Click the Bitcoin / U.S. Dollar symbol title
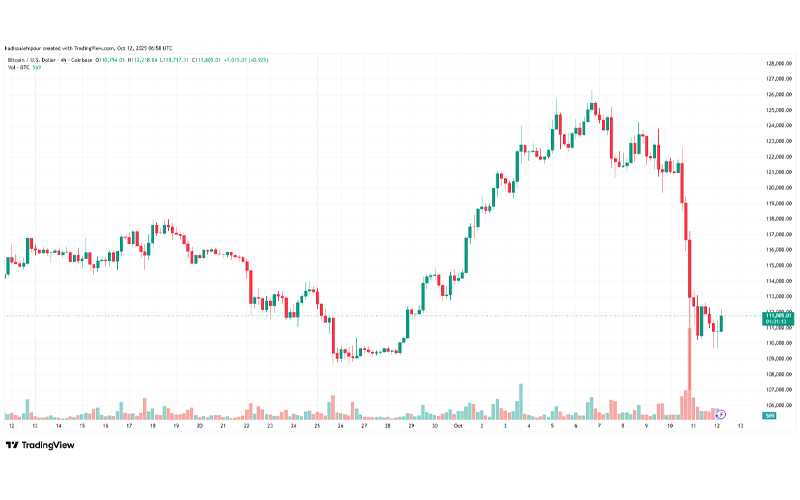This screenshot has width=800, height=500. pos(36,61)
